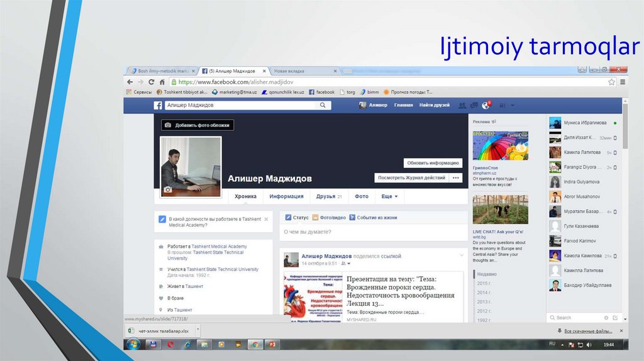644x361 pixels.
Task: Select the Событие из жизни composer tab
Action: point(373,218)
